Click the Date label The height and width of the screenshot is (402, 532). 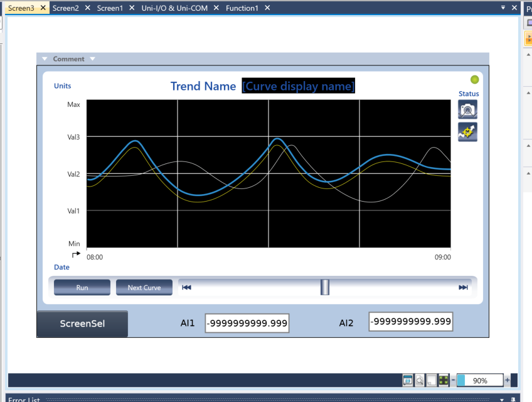point(61,267)
